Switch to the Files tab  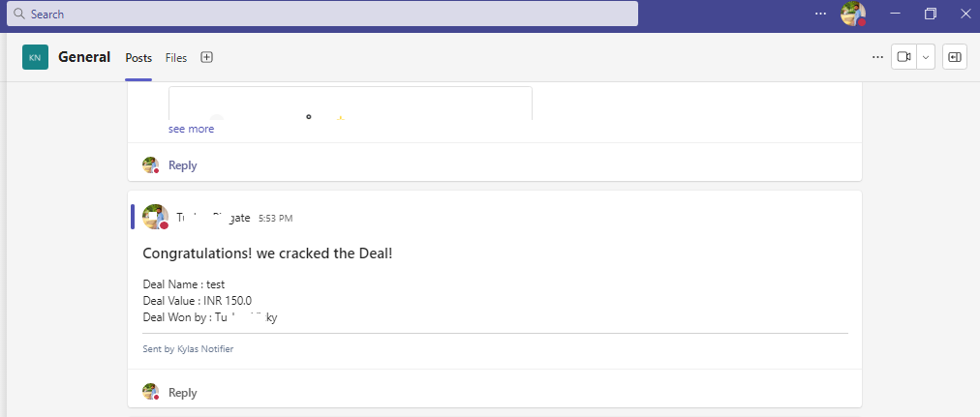pos(175,57)
